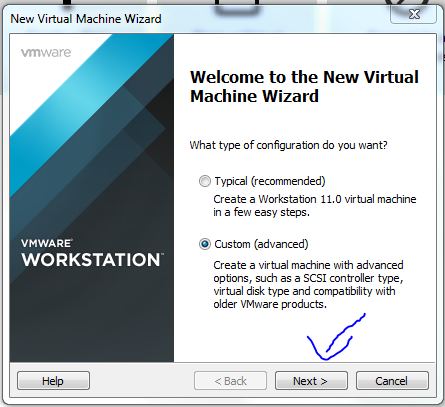Viewport: 445px width, 407px height.
Task: Close the New Virtual Machine Wizard window
Action: pos(414,14)
